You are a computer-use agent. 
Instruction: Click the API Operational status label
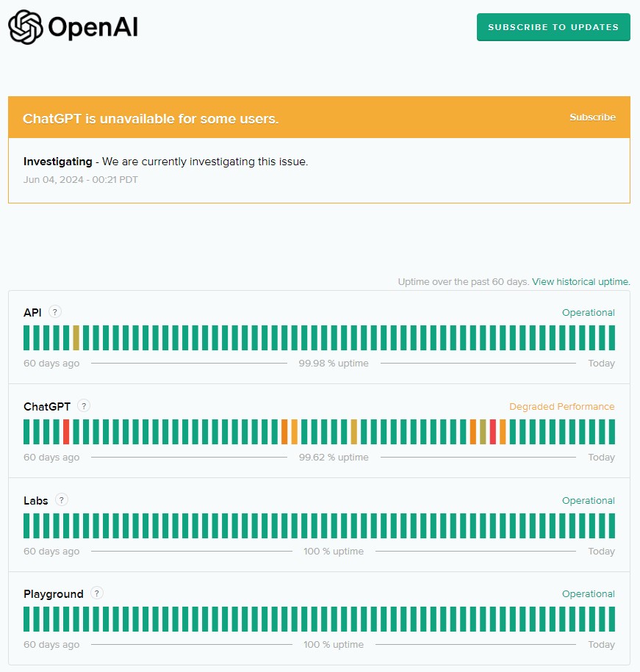pos(588,312)
